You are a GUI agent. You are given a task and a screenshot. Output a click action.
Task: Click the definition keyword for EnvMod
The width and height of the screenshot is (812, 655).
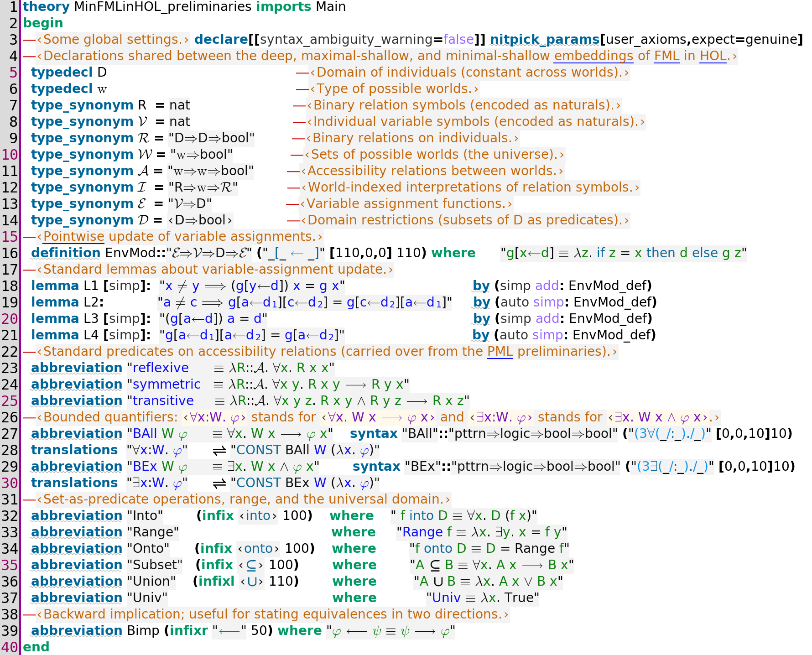[66, 253]
